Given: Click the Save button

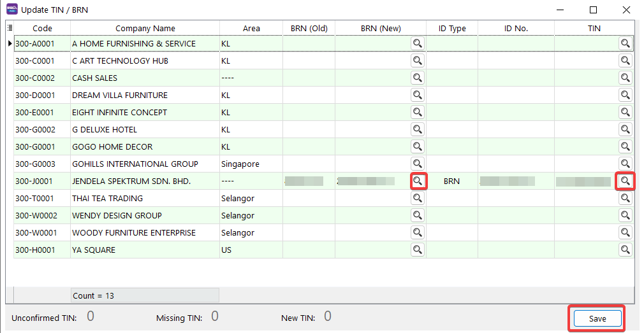Looking at the screenshot, I should click(597, 318).
